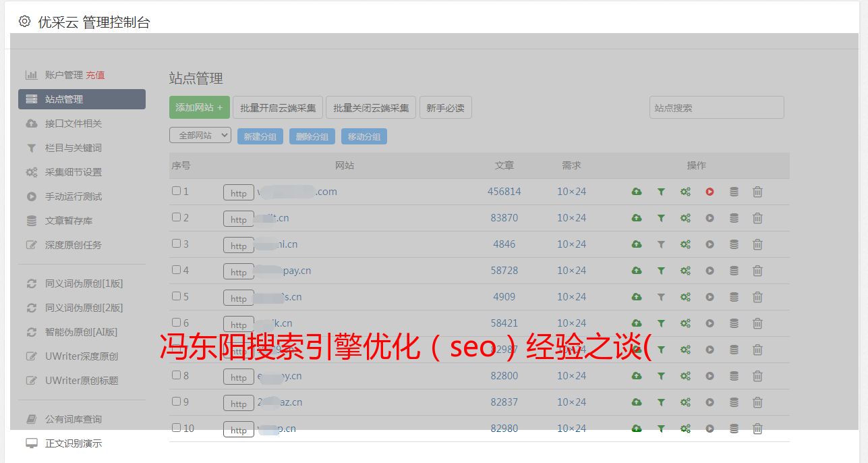Click the cloud upload icon in row 4

point(636,271)
